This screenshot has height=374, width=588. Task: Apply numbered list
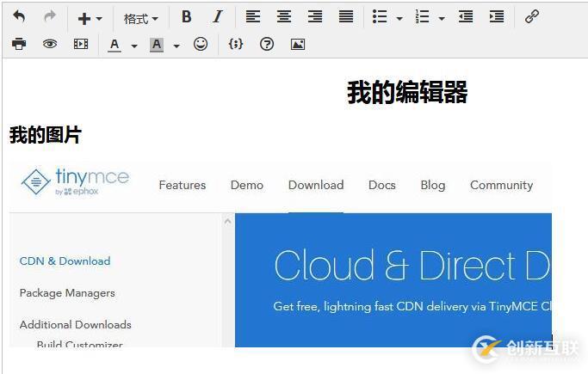pos(422,17)
